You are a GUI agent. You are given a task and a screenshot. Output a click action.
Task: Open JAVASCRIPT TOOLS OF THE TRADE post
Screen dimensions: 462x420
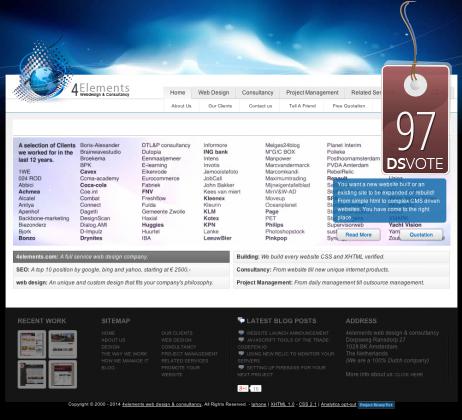coord(283,343)
